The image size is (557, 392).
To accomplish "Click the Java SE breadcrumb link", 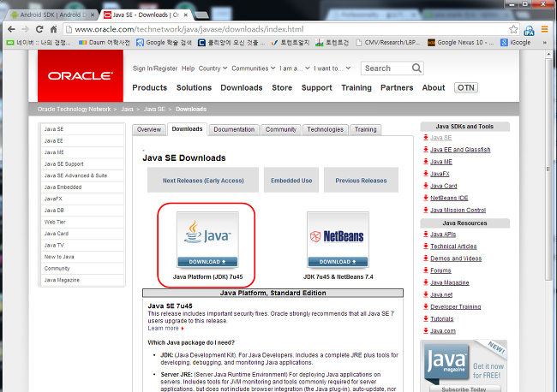I will pos(154,109).
